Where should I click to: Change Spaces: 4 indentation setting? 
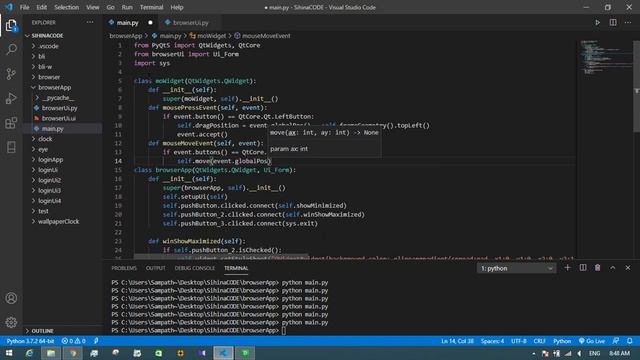[x=492, y=341]
